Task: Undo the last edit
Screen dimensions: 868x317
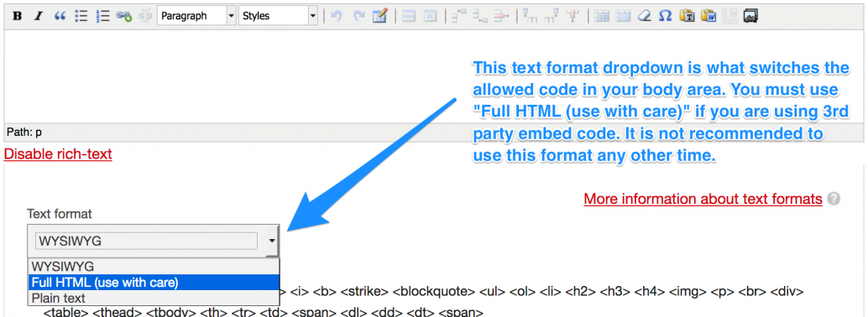Action: coord(336,16)
